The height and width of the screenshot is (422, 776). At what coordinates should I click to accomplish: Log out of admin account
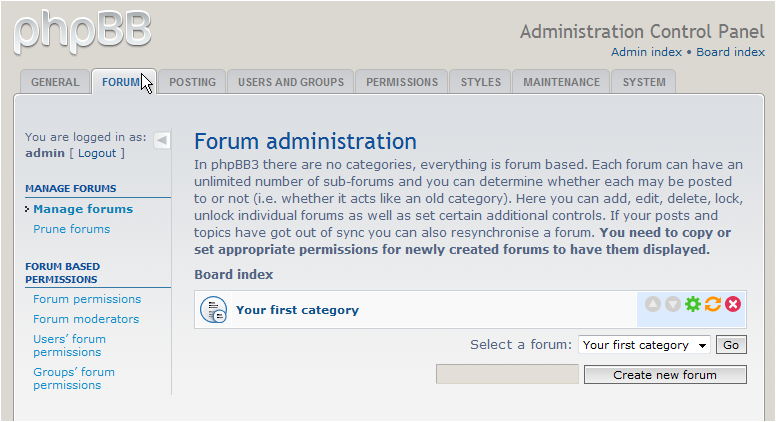click(97, 153)
